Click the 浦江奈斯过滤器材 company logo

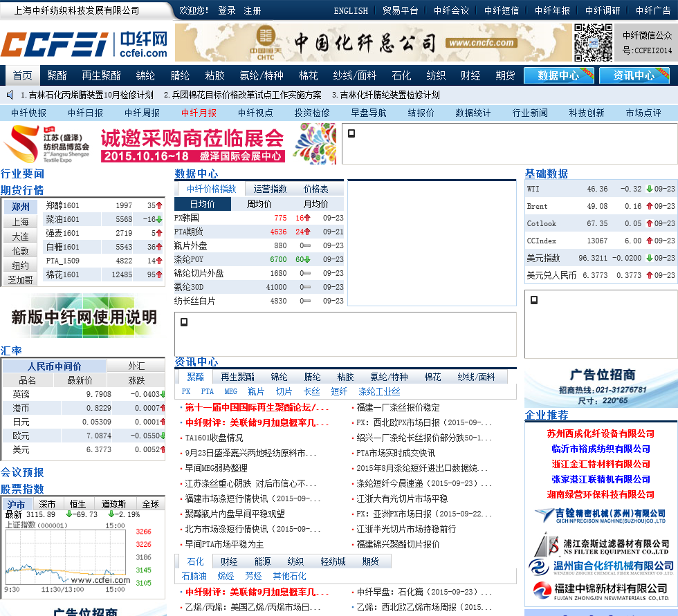(x=601, y=545)
